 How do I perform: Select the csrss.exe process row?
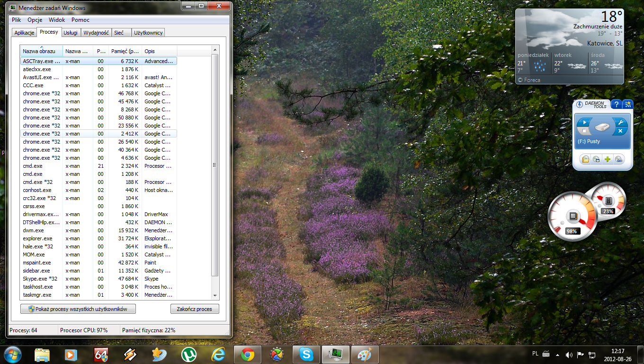tap(98, 206)
